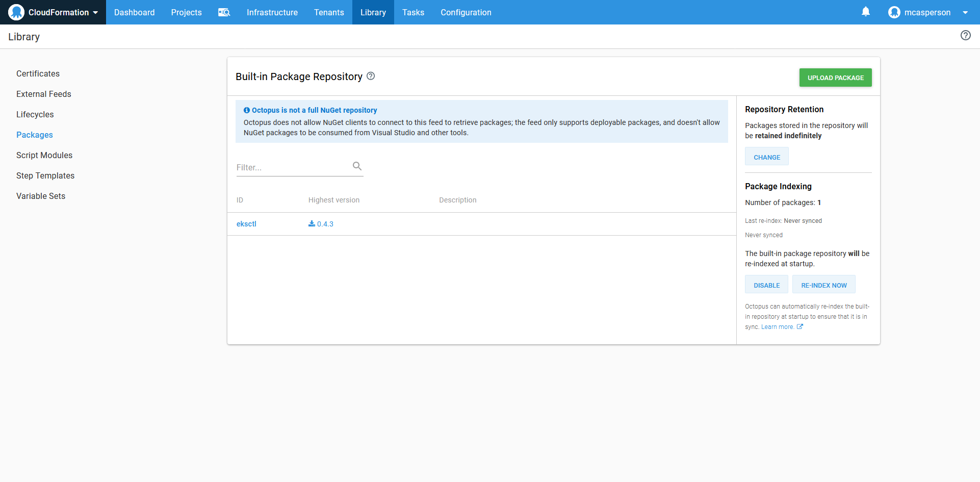Click the Octopus logo in the header
This screenshot has height=482, width=980.
point(16,12)
